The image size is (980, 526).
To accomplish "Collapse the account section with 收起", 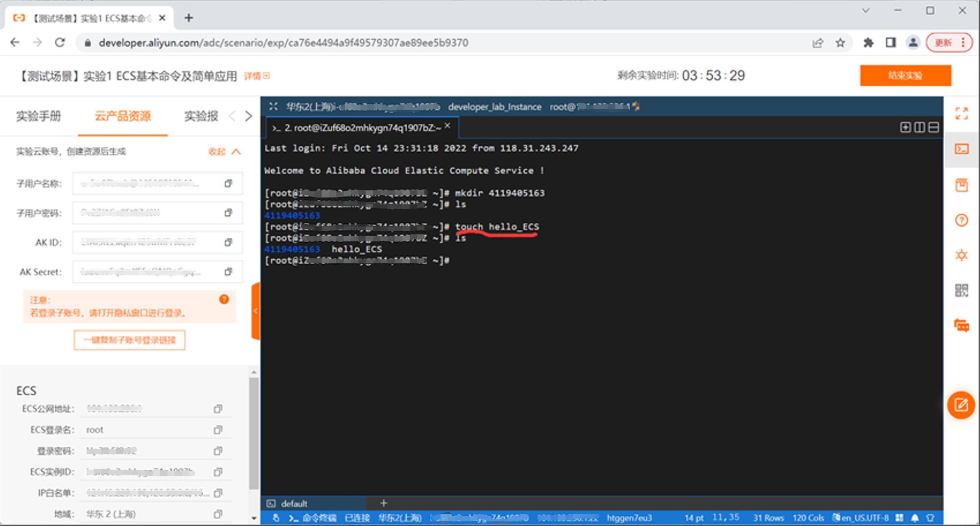I will [x=224, y=152].
